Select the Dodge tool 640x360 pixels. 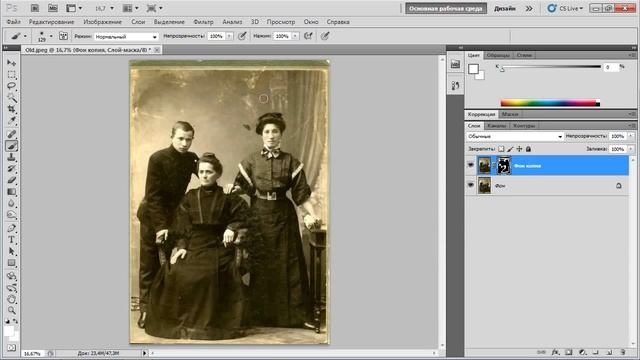tap(11, 215)
